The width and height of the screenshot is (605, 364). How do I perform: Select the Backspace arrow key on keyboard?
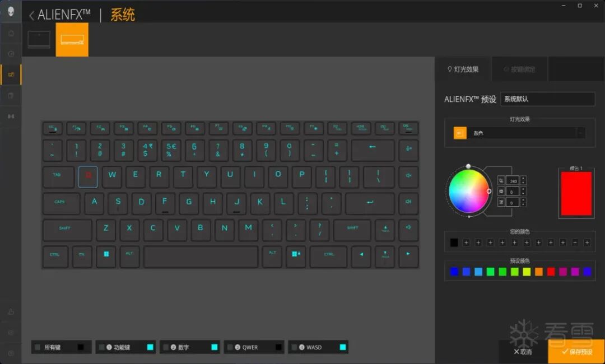pos(373,151)
